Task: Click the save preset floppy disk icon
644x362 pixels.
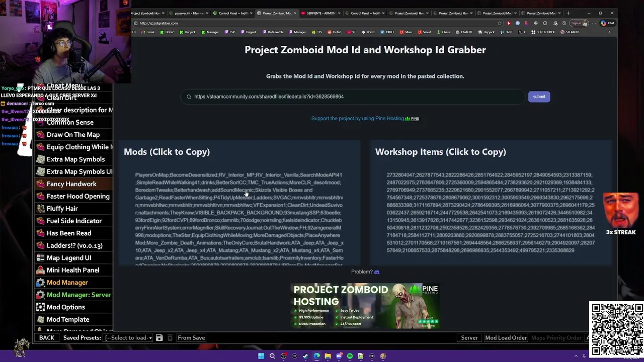Action: [x=159, y=338]
